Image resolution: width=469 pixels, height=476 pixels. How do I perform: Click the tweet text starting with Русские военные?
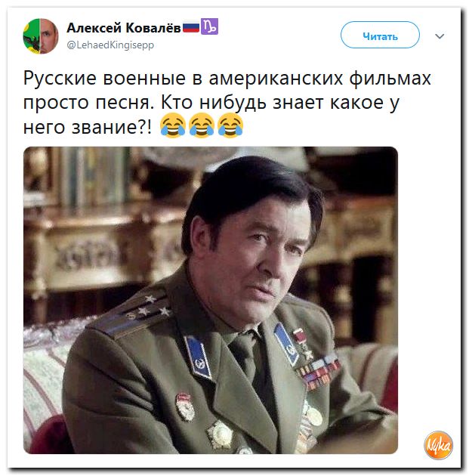click(x=227, y=102)
